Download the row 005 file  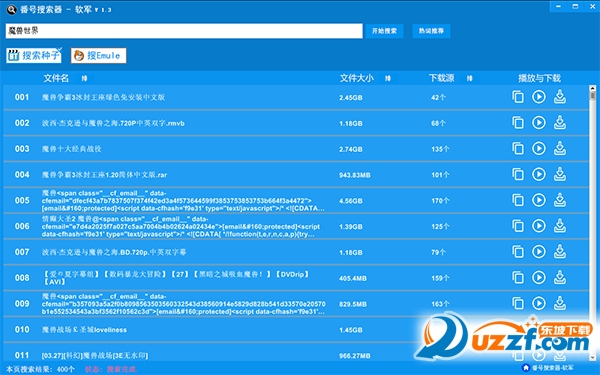click(560, 200)
